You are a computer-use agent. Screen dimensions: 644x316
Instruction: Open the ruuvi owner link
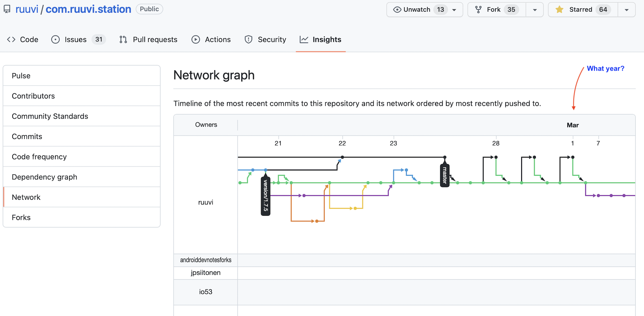coord(27,9)
